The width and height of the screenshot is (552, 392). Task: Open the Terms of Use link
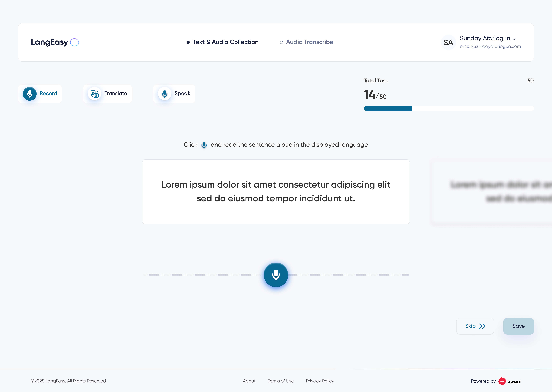point(281,381)
